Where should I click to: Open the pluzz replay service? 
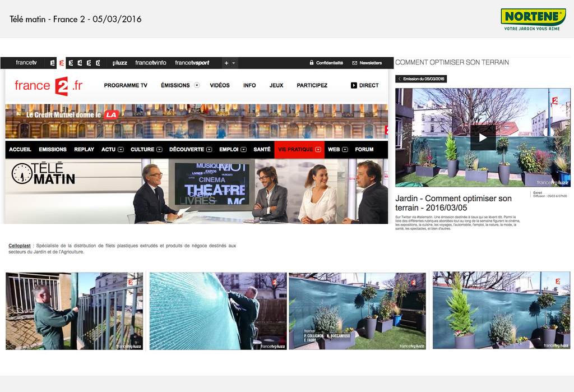[120, 63]
